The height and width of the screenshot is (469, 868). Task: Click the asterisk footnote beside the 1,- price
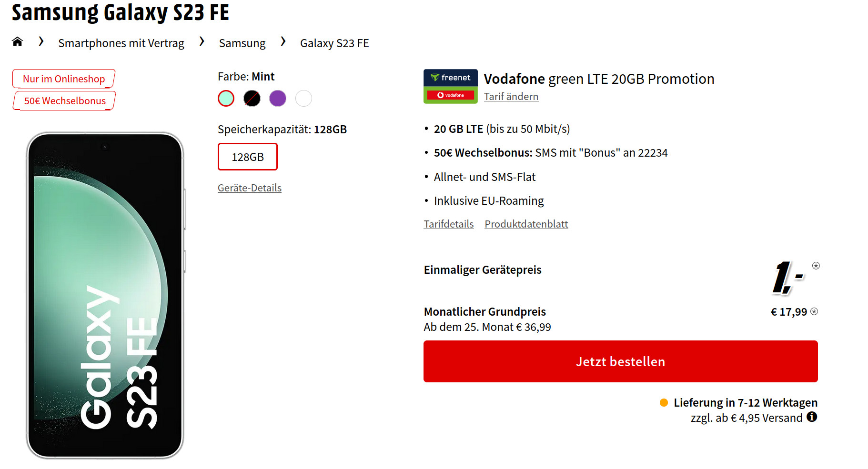click(816, 266)
